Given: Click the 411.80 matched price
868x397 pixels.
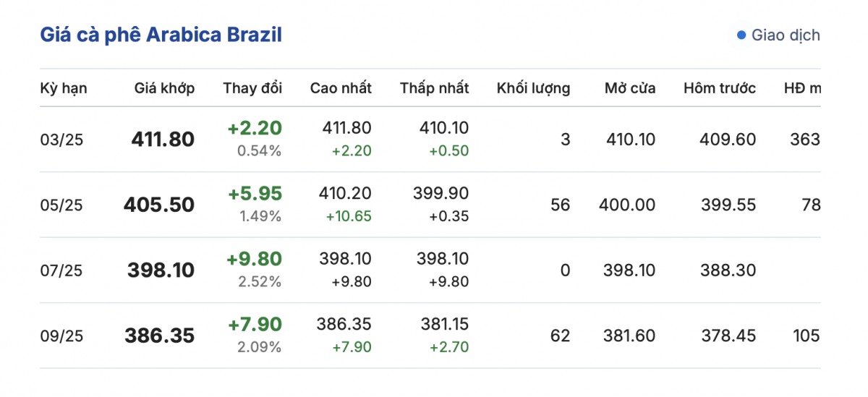Looking at the screenshot, I should (x=163, y=140).
